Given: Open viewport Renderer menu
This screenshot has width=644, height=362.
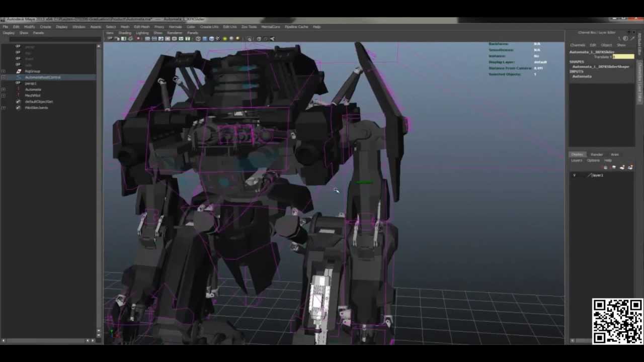Looking at the screenshot, I should point(175,33).
